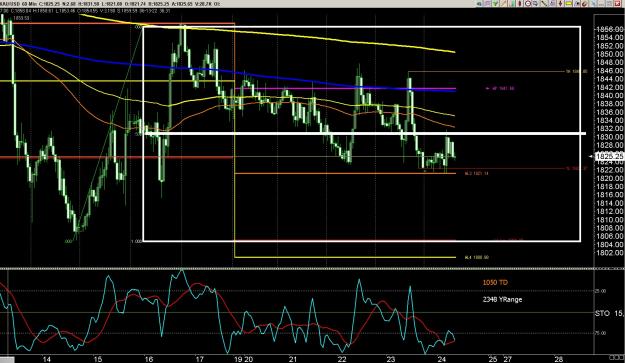Click the date label 28 on time axis

(x=559, y=359)
